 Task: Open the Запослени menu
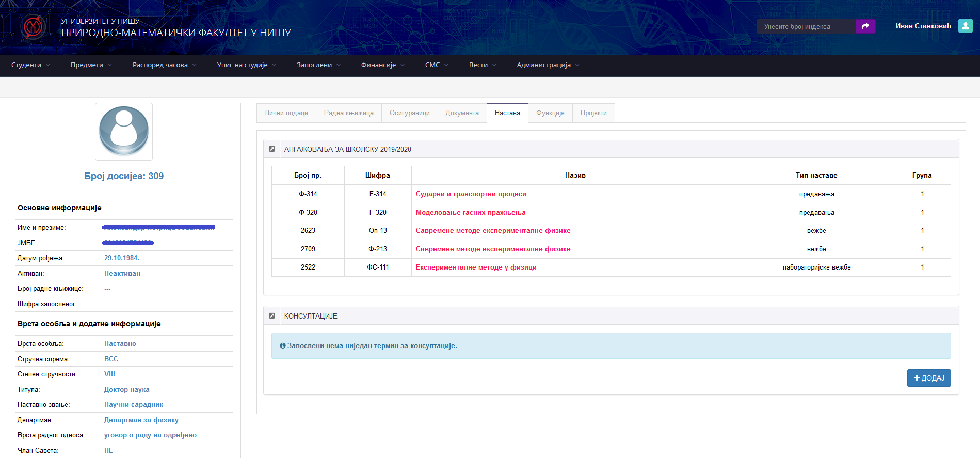[x=318, y=65]
